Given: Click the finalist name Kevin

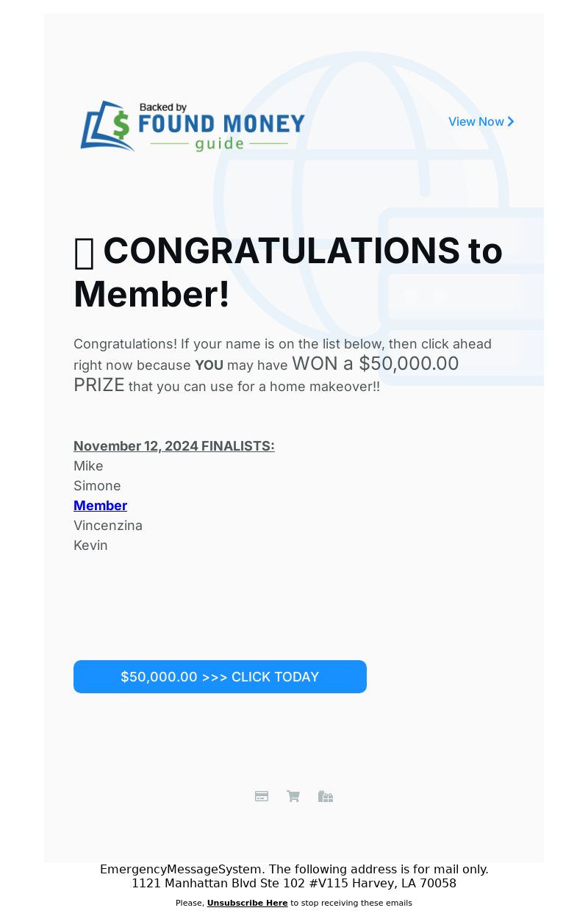Looking at the screenshot, I should click(x=90, y=545).
